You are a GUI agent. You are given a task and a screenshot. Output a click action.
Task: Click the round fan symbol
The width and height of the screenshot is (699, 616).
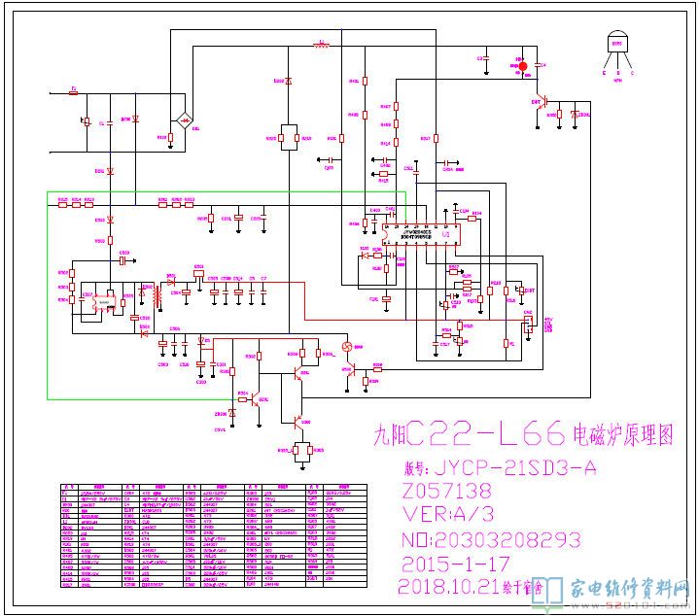[347, 347]
